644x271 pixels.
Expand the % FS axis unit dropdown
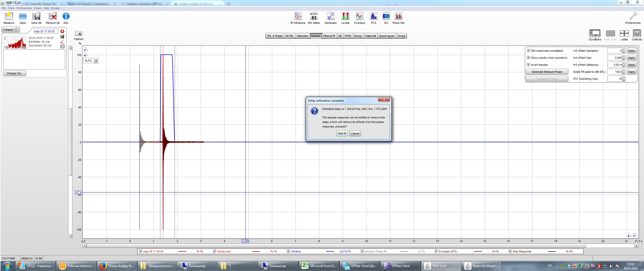coord(96,61)
